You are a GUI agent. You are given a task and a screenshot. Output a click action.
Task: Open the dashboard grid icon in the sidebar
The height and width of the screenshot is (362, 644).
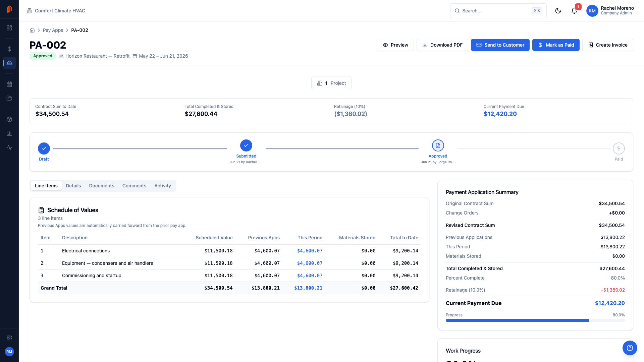(9, 28)
